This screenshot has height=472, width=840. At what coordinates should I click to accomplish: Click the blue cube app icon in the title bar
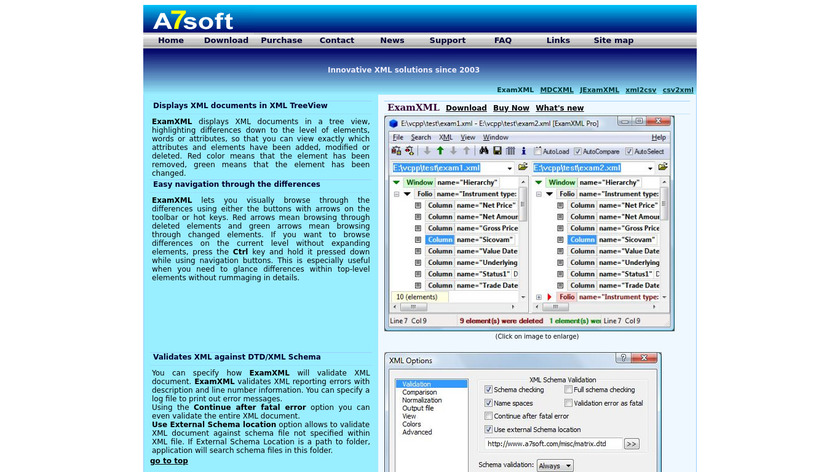coord(394,123)
